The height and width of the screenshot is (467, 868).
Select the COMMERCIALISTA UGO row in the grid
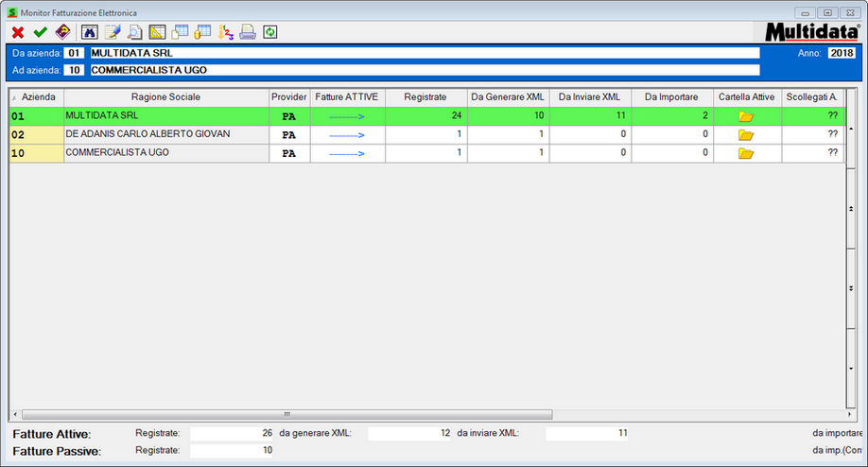pyautogui.click(x=426, y=153)
